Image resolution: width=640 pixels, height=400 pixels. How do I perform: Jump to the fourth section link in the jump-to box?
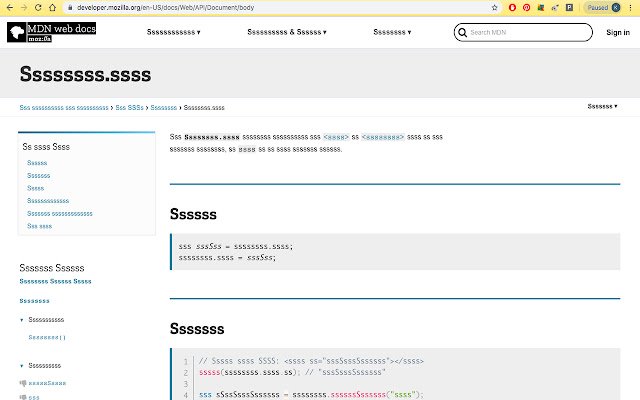pyautogui.click(x=48, y=201)
